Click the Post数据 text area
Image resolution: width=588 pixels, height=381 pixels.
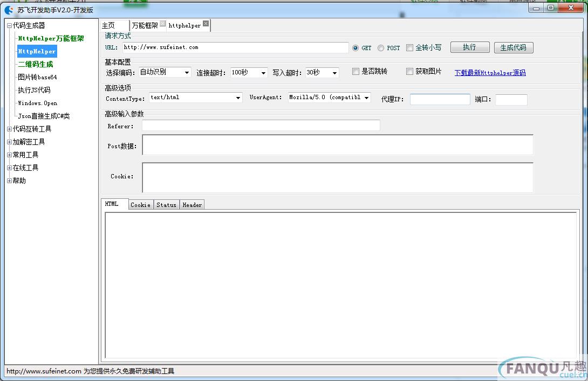point(338,145)
